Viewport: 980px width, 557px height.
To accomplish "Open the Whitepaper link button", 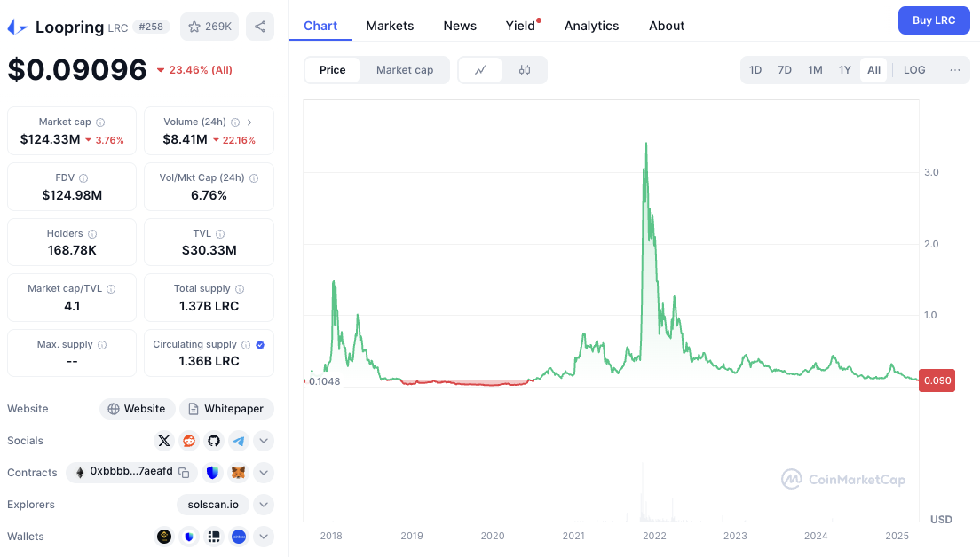I will point(226,409).
